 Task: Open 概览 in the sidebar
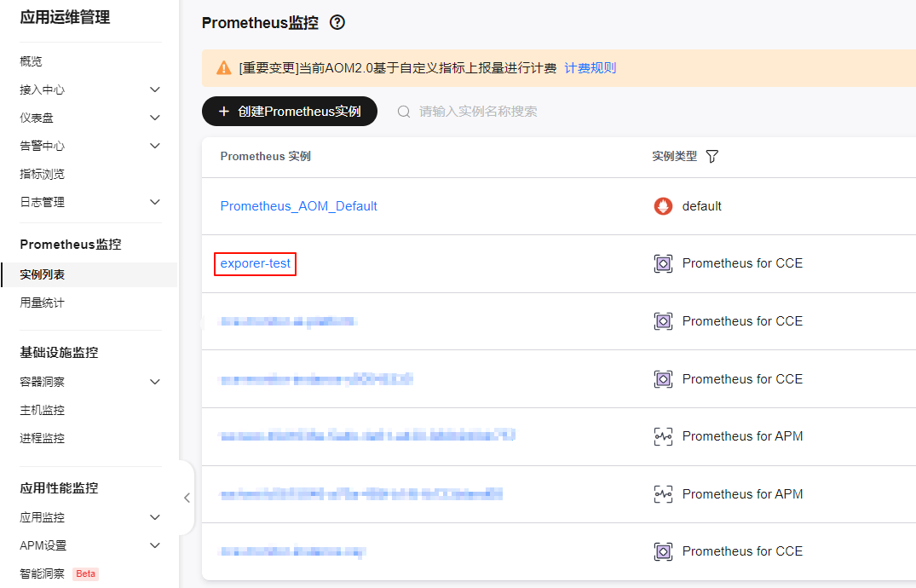point(31,61)
